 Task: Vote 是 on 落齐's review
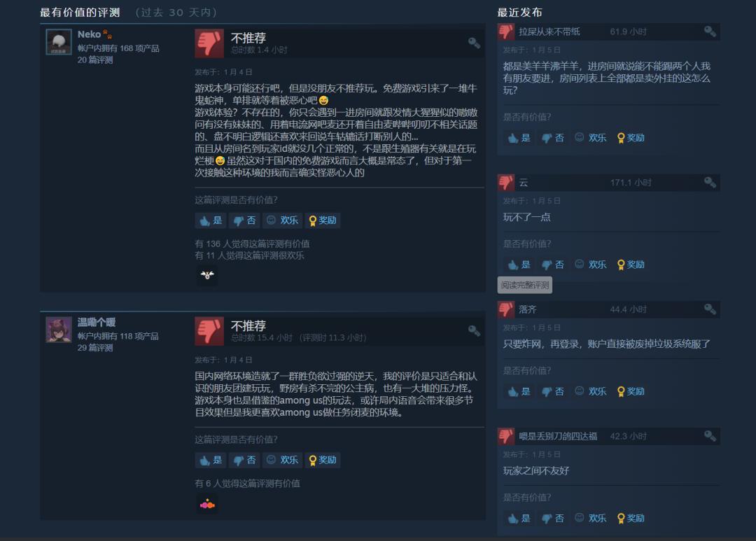pos(519,391)
